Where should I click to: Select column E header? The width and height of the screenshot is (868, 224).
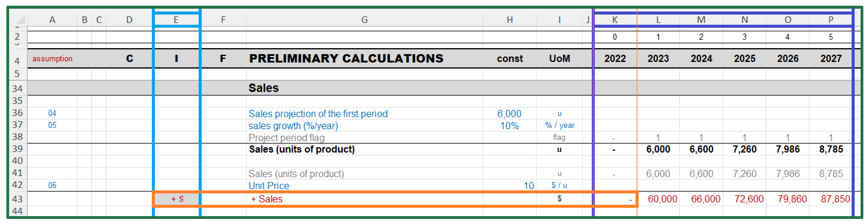pos(176,20)
